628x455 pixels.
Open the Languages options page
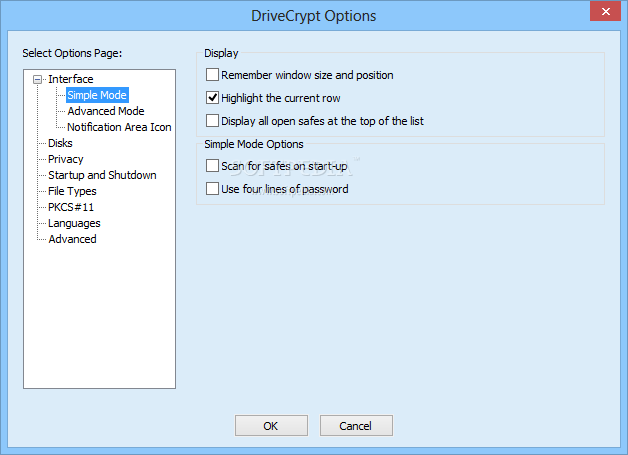74,223
